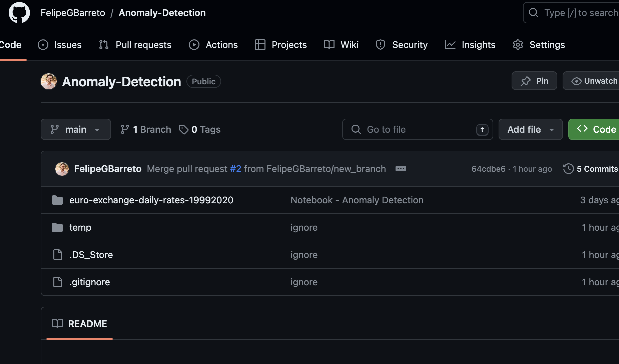The image size is (619, 364).
Task: Click the graph icon on Insights tab
Action: click(450, 45)
